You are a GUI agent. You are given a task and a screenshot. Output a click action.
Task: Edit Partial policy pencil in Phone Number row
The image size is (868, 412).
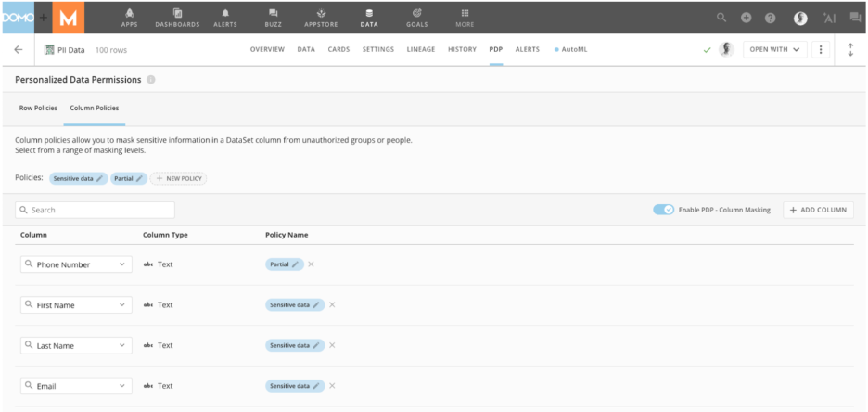pyautogui.click(x=295, y=264)
